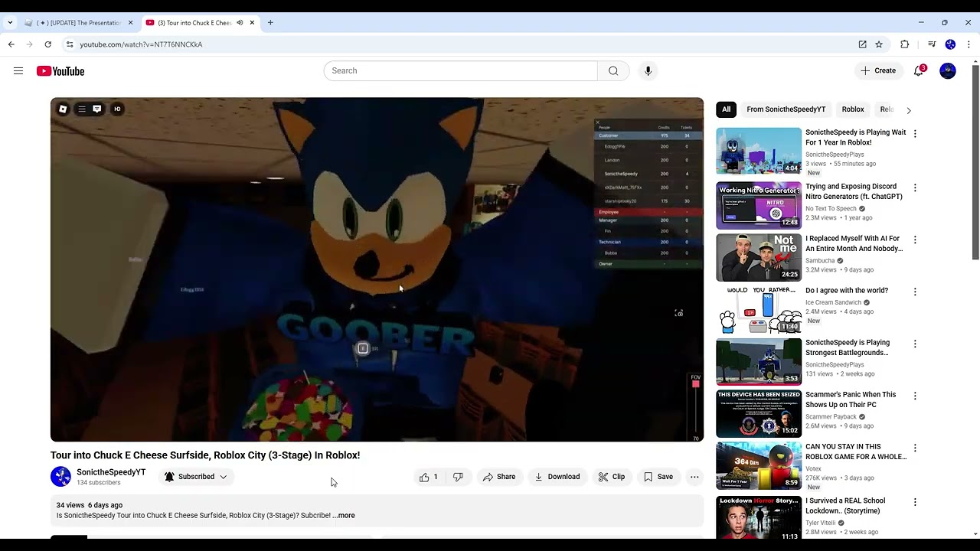The height and width of the screenshot is (551, 980).
Task: Open the Scammer Payback channel name
Action: 831,417
